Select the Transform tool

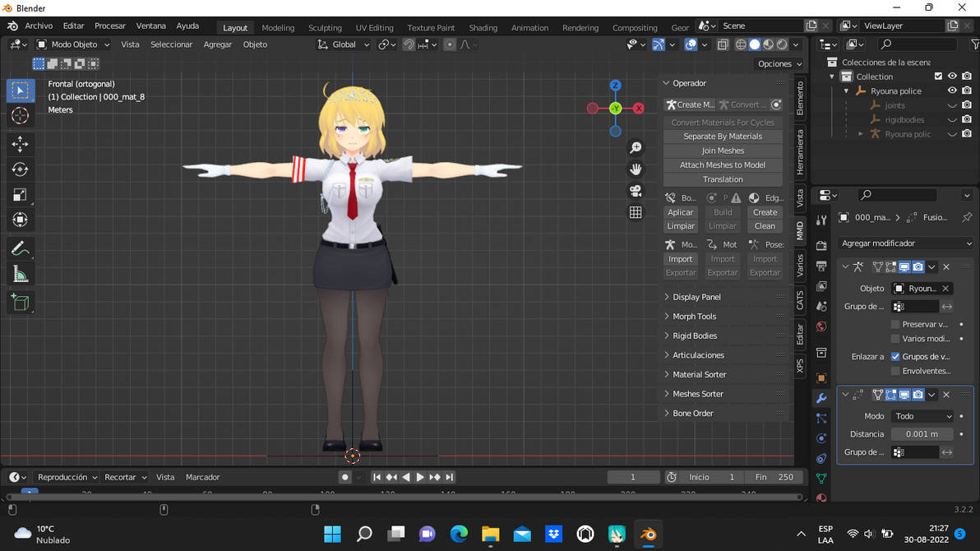pos(20,220)
